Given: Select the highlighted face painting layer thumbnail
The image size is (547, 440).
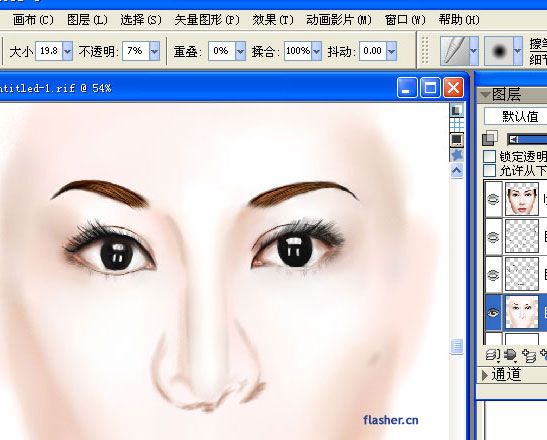Looking at the screenshot, I should tap(522, 312).
